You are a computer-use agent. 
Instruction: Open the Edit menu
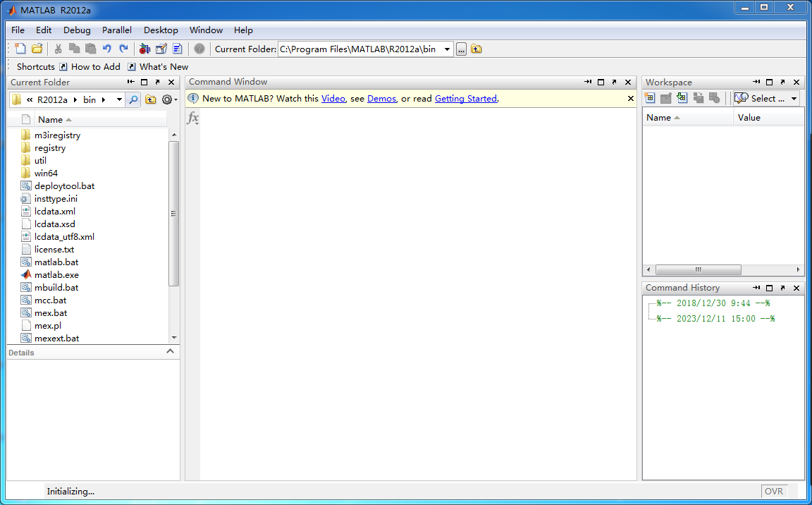[x=44, y=30]
